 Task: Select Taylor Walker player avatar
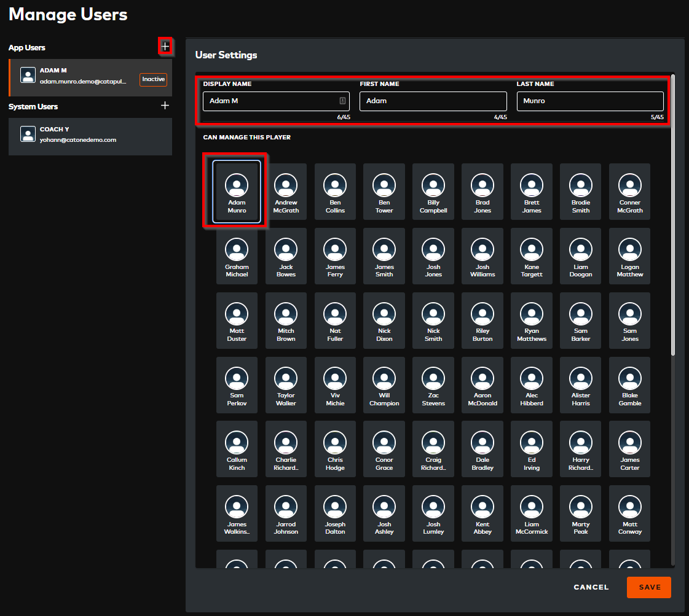point(286,378)
